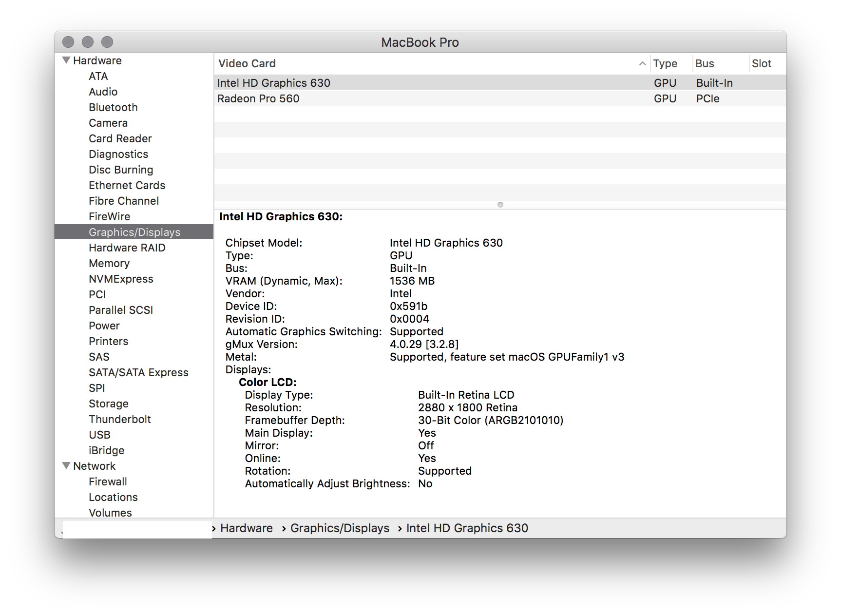Image resolution: width=841 pixels, height=616 pixels.
Task: Open the Printers entry
Action: (x=108, y=341)
